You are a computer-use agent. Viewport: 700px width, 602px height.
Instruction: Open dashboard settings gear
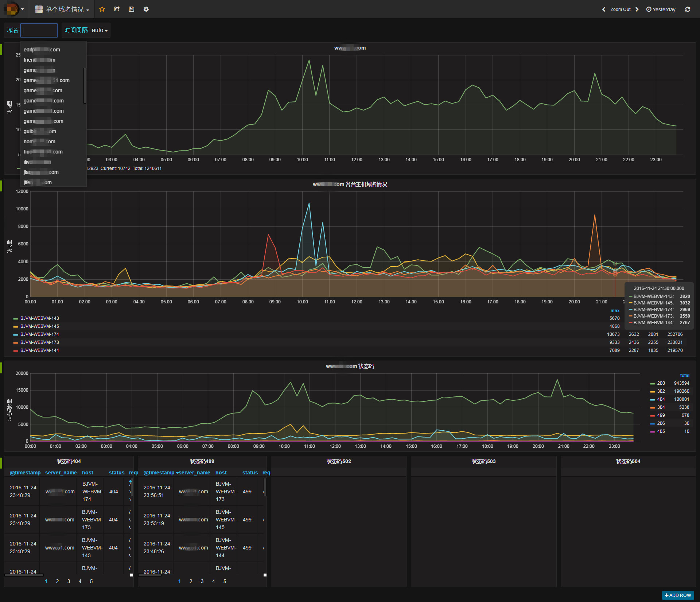(146, 9)
